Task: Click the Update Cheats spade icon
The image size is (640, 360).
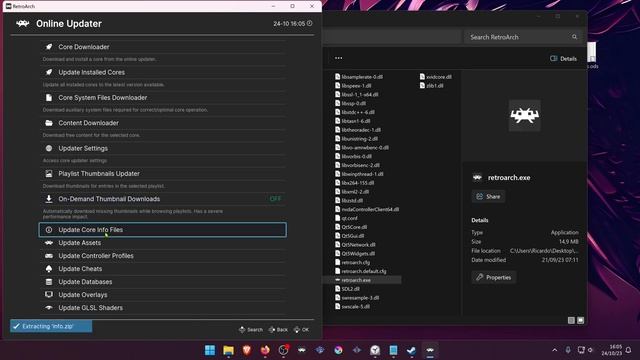Action: [49, 269]
